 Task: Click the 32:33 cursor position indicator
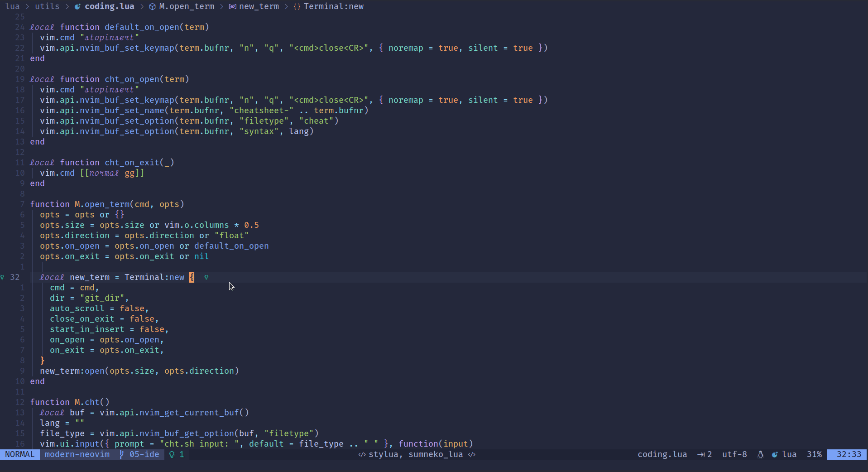(847, 454)
